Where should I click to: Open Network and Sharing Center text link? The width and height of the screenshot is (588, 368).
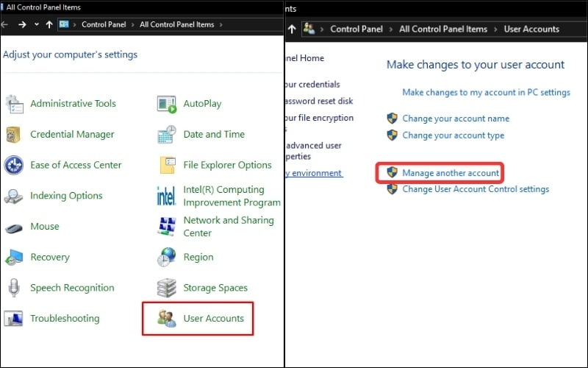coord(229,227)
